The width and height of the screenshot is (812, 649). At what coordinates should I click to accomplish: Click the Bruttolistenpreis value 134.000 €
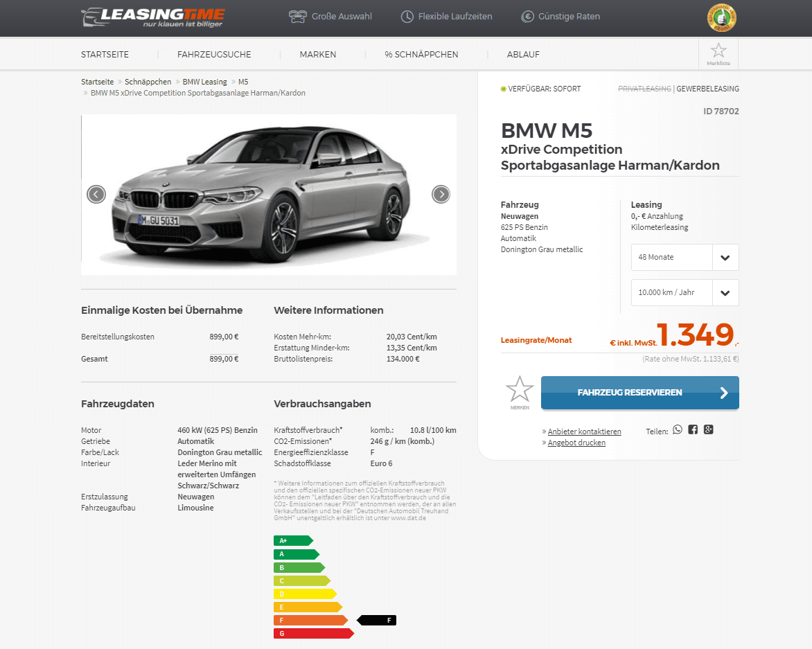[x=403, y=359]
